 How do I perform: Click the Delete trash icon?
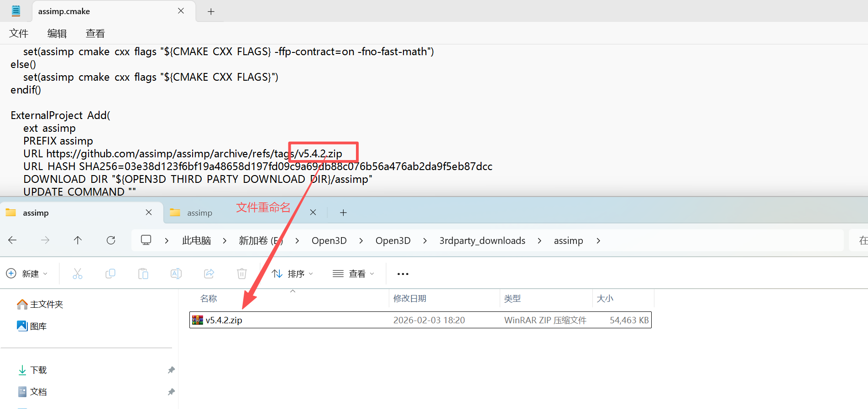coord(242,274)
